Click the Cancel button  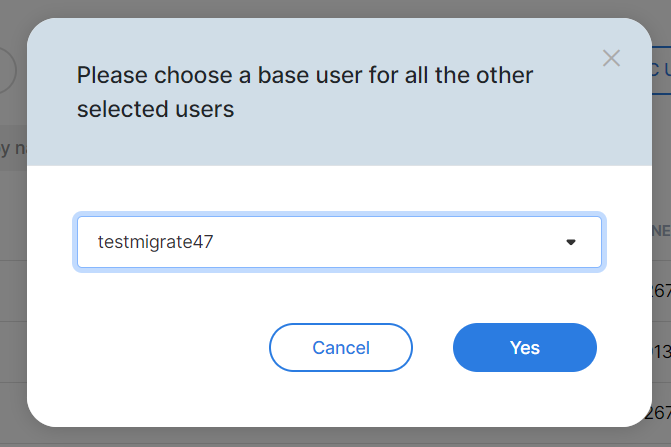tap(341, 348)
